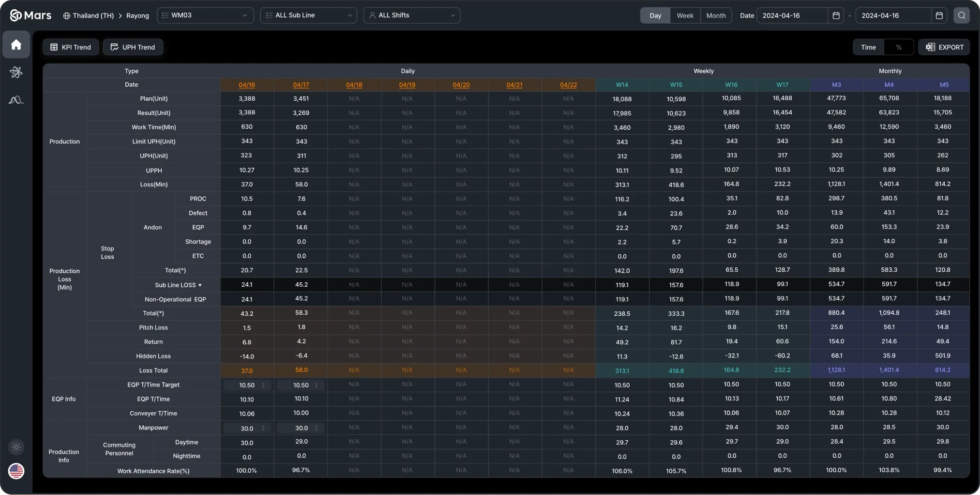Click the EXPORT button
This screenshot has height=495, width=980.
tap(944, 47)
